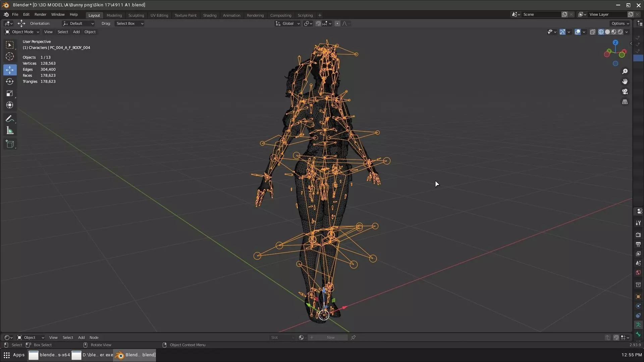The image size is (644, 362).
Task: Switch to Wireframe viewport shading
Action: pyautogui.click(x=601, y=32)
